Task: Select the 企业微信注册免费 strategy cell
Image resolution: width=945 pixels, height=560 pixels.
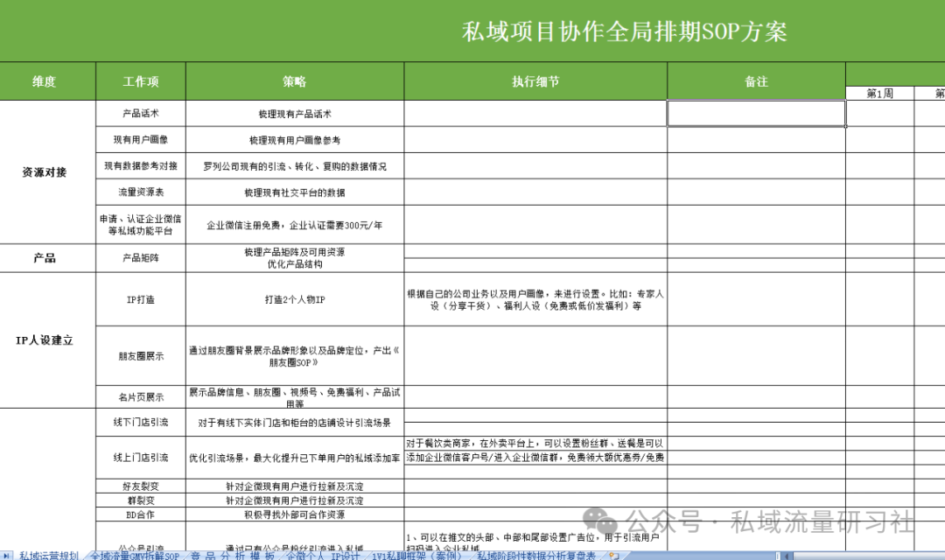Action: (295, 225)
